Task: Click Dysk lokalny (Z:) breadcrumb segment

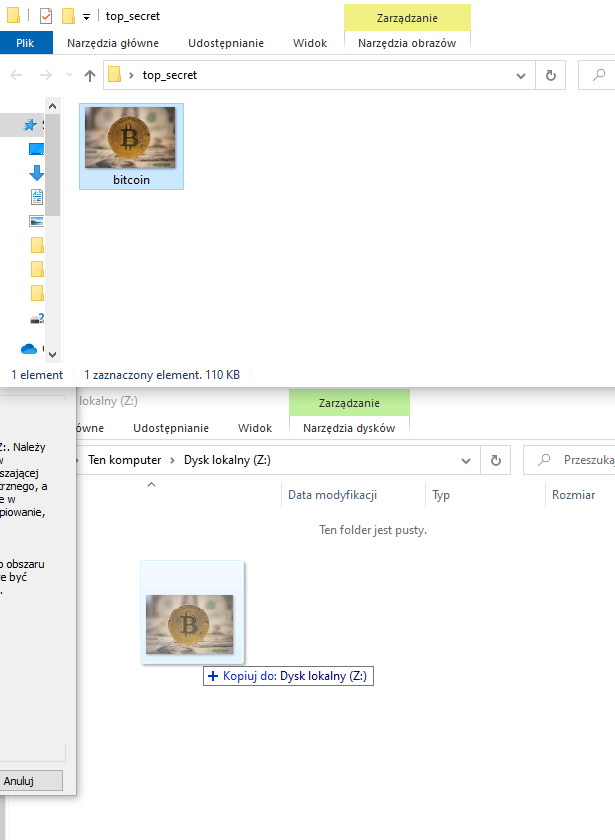Action: [x=227, y=460]
